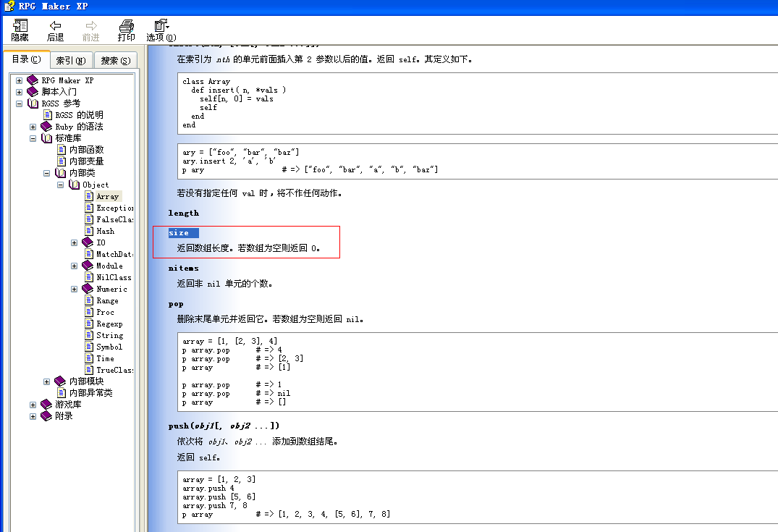Click the IO book icon
This screenshot has width=778, height=532.
(x=88, y=242)
